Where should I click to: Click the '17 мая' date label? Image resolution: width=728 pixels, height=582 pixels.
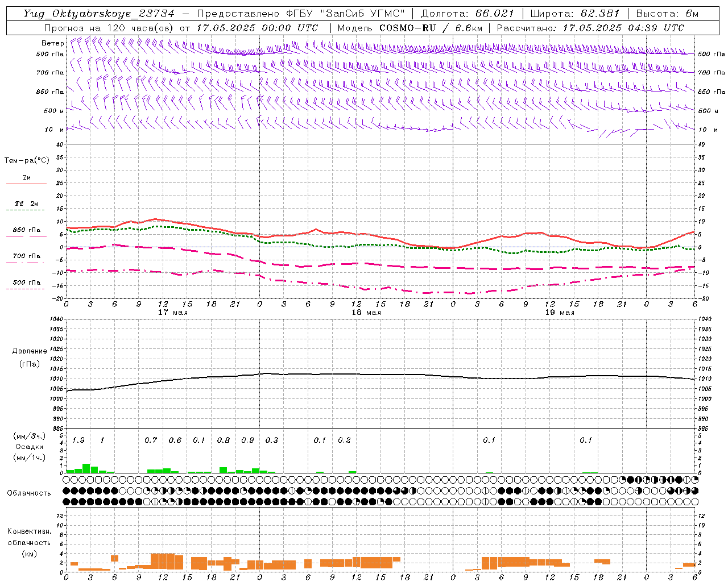173,313
